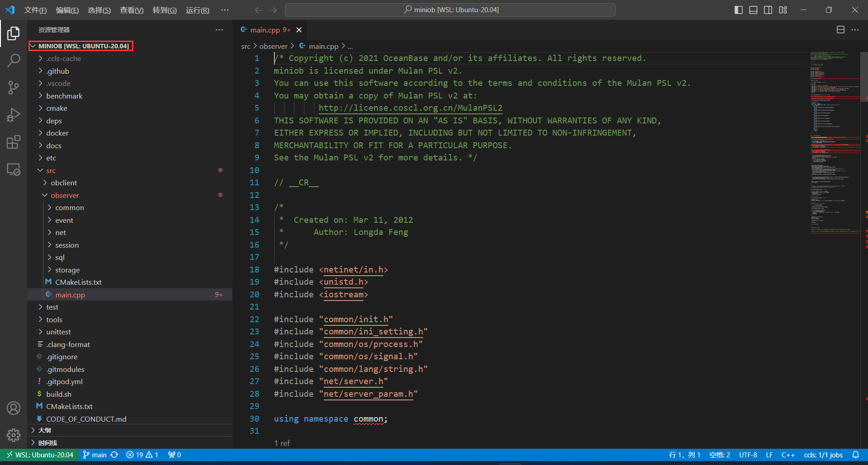
Task: Open the 编辑(E) menu
Action: [x=67, y=10]
